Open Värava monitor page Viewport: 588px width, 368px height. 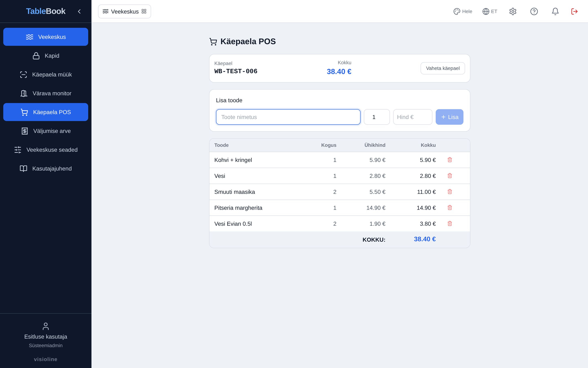(46, 93)
